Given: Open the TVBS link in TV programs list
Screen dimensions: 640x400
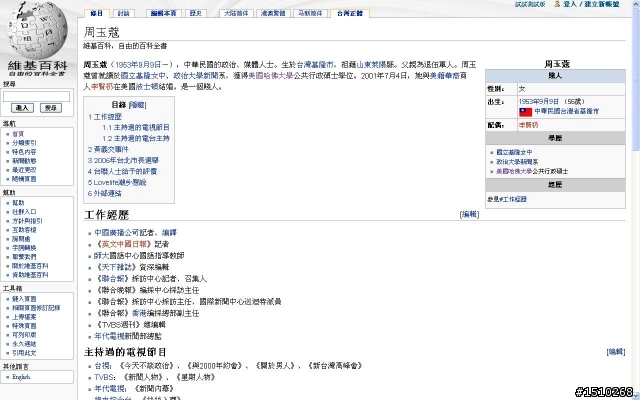Looking at the screenshot, I should (104, 377).
